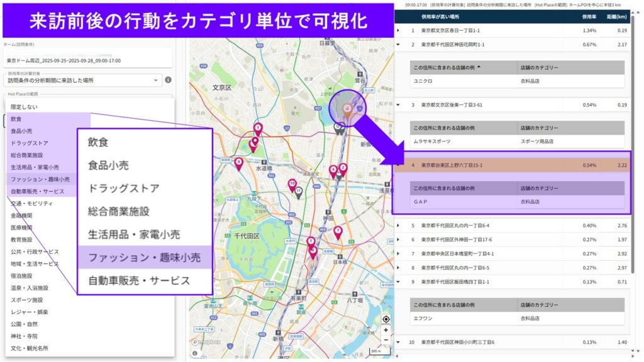
Task: Select 限定しない in the Hot Place list
Action: click(25, 107)
